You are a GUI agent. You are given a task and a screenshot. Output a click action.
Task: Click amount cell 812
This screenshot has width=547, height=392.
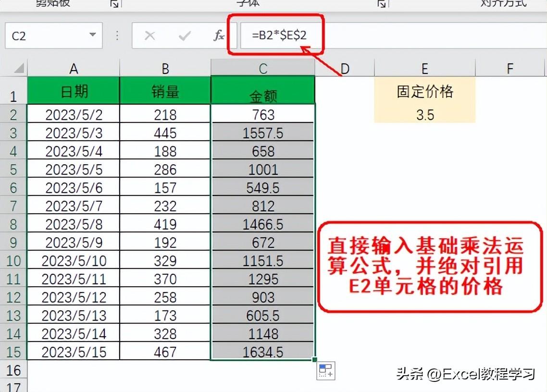tap(263, 205)
